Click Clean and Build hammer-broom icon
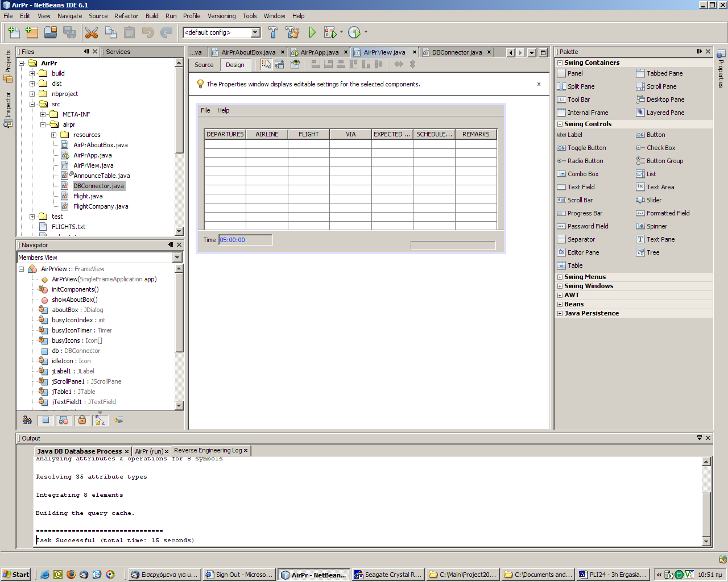Image resolution: width=728 pixels, height=582 pixels. pos(292,32)
